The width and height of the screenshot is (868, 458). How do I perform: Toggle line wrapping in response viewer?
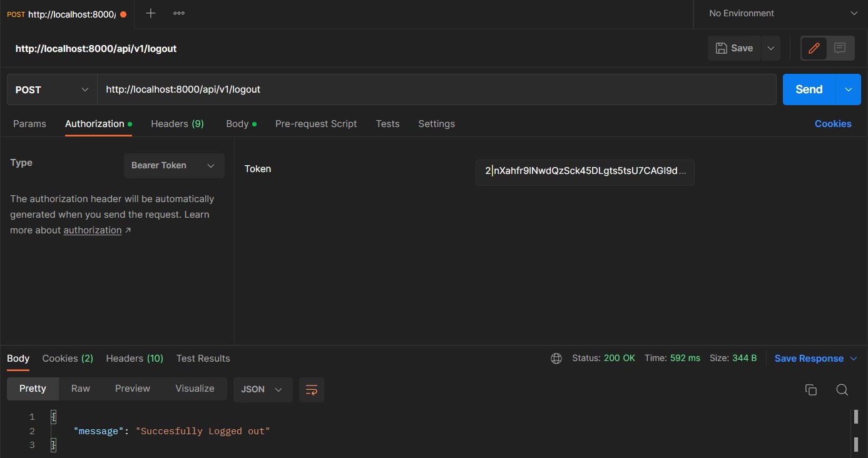click(311, 389)
